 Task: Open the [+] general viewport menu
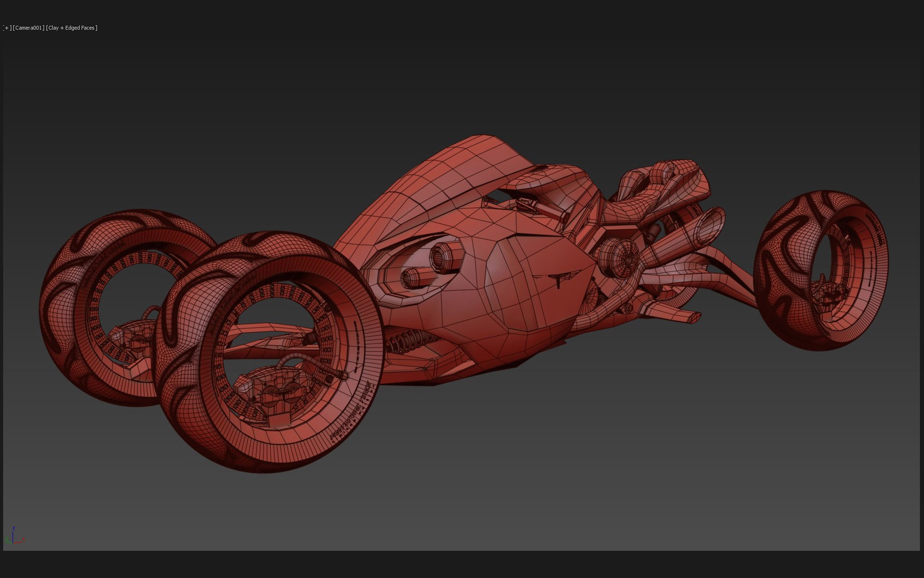click(x=6, y=28)
